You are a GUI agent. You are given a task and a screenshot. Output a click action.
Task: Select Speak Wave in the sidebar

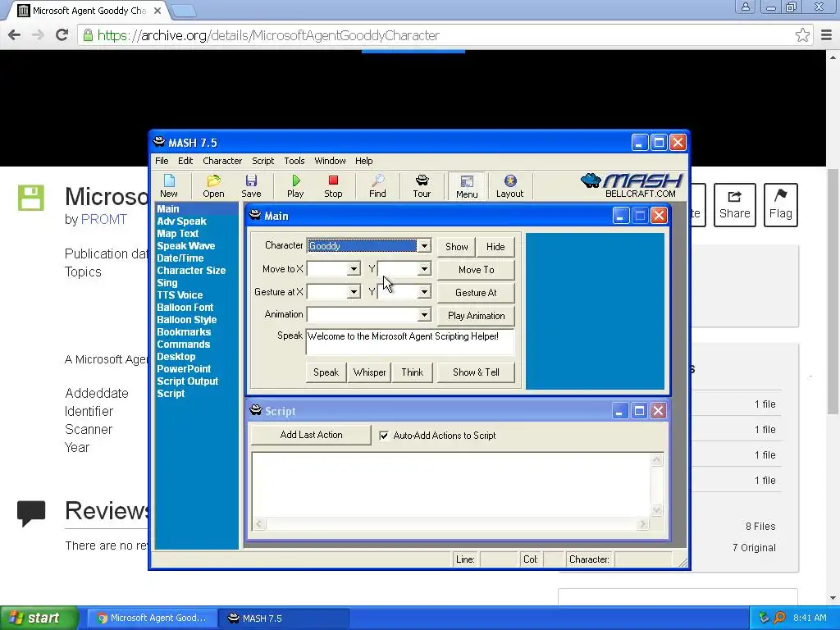click(x=186, y=246)
